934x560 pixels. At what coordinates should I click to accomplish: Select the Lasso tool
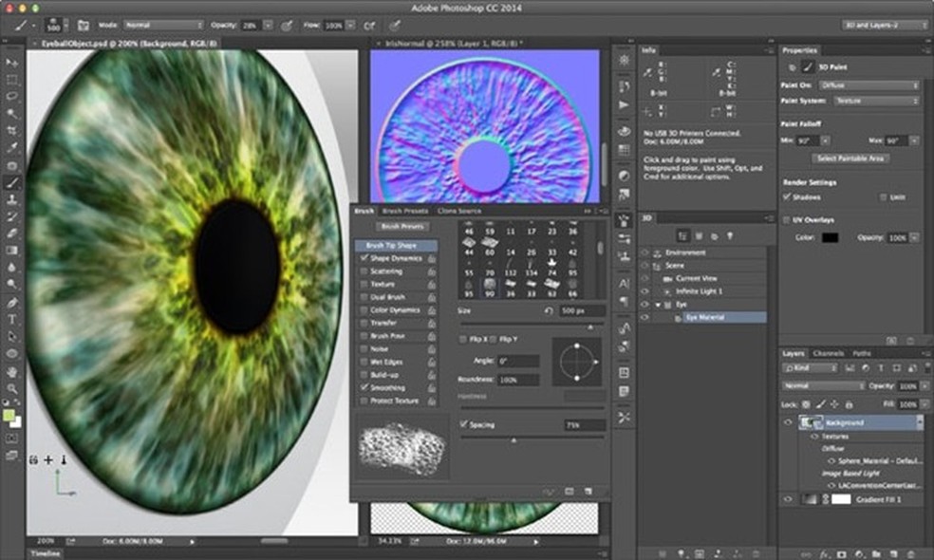9,95
